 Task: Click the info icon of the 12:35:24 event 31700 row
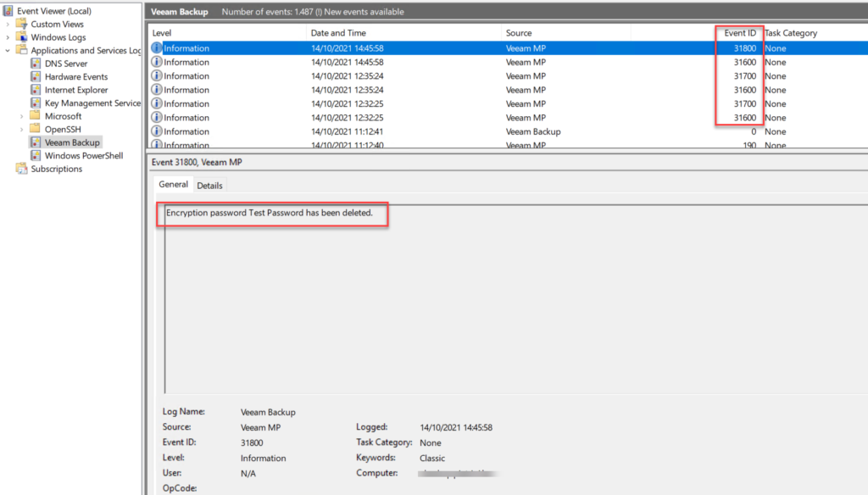157,75
